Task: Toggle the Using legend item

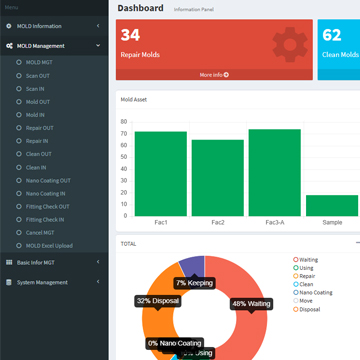Action: 303,268
